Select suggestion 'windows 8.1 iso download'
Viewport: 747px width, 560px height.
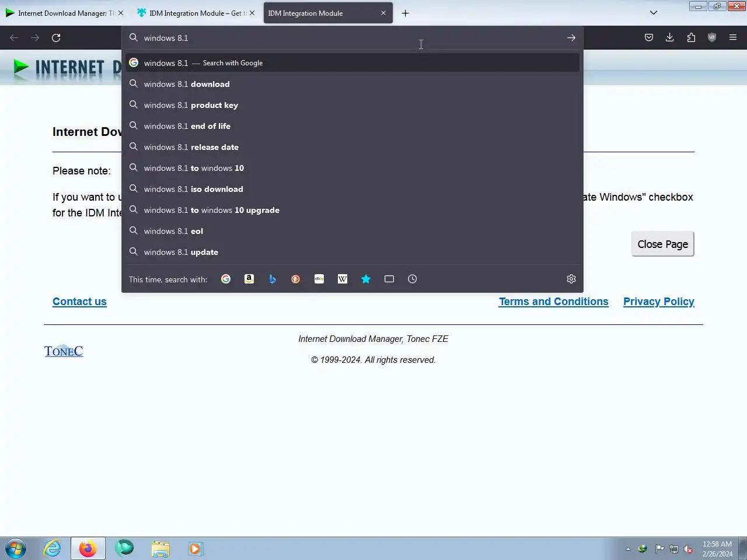coord(352,189)
